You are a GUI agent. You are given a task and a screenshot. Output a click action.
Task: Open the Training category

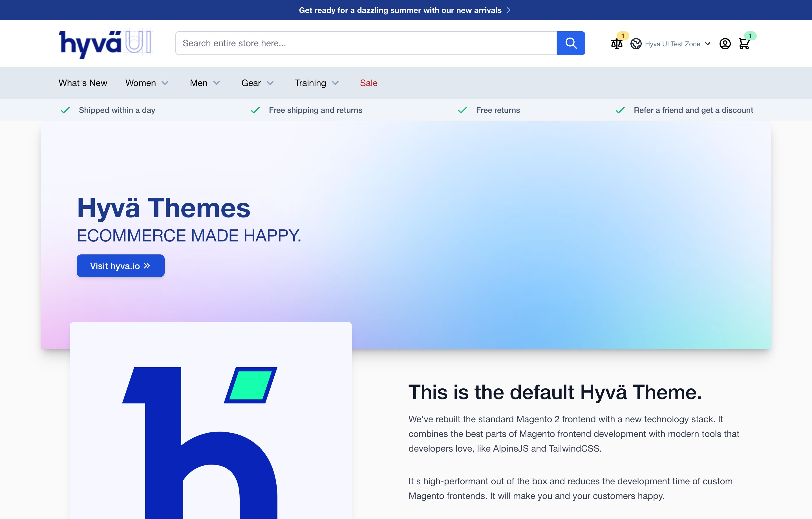[310, 83]
